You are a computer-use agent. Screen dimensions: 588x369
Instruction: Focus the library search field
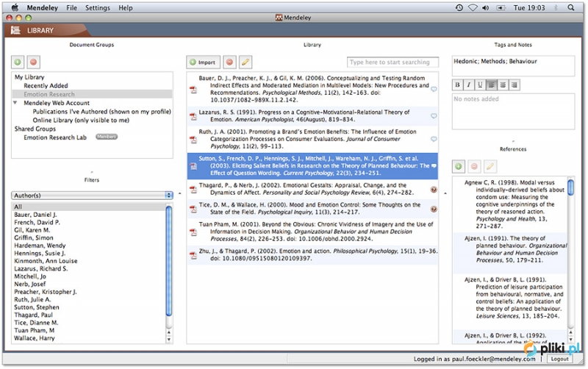click(392, 62)
